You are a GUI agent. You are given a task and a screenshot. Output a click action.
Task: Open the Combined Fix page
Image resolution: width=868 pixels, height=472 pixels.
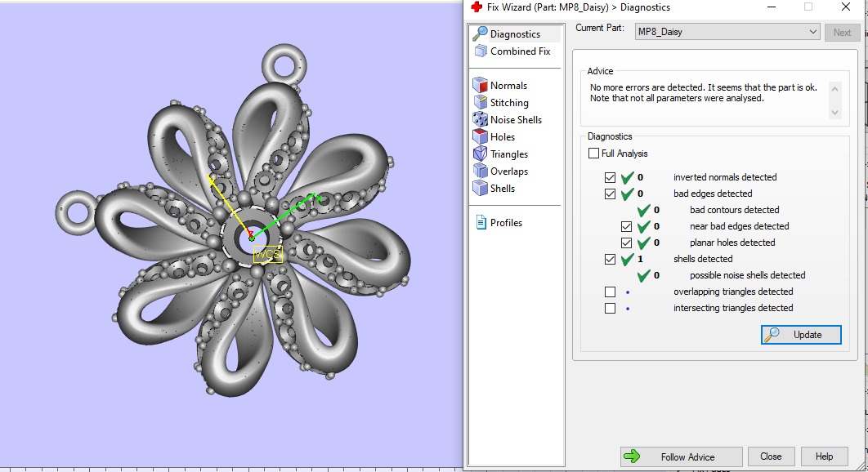tap(521, 51)
